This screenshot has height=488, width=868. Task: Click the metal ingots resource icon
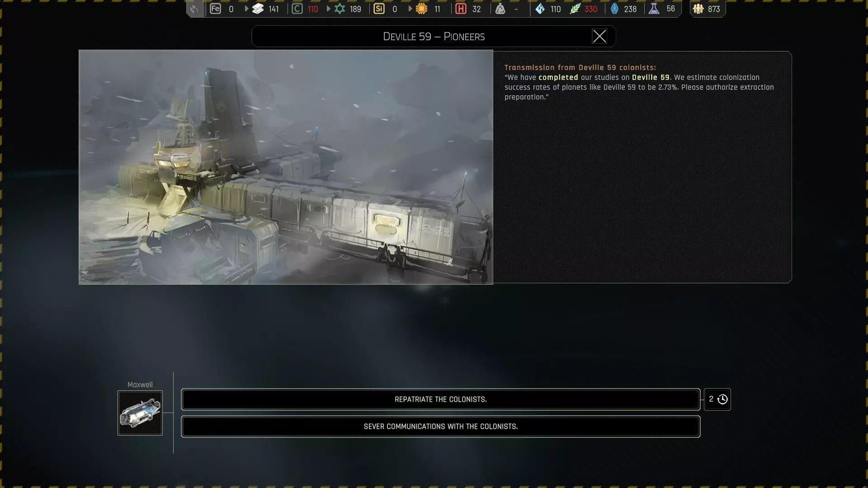pyautogui.click(x=258, y=9)
